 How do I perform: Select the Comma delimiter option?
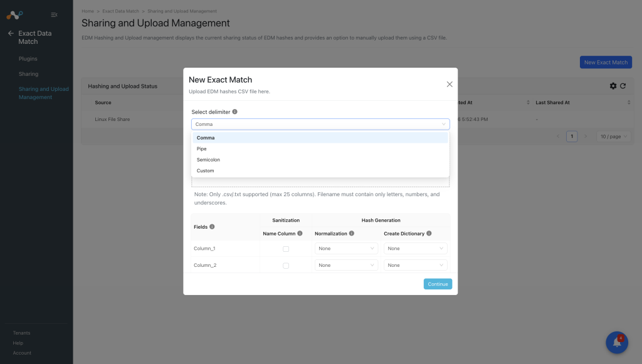click(x=320, y=138)
